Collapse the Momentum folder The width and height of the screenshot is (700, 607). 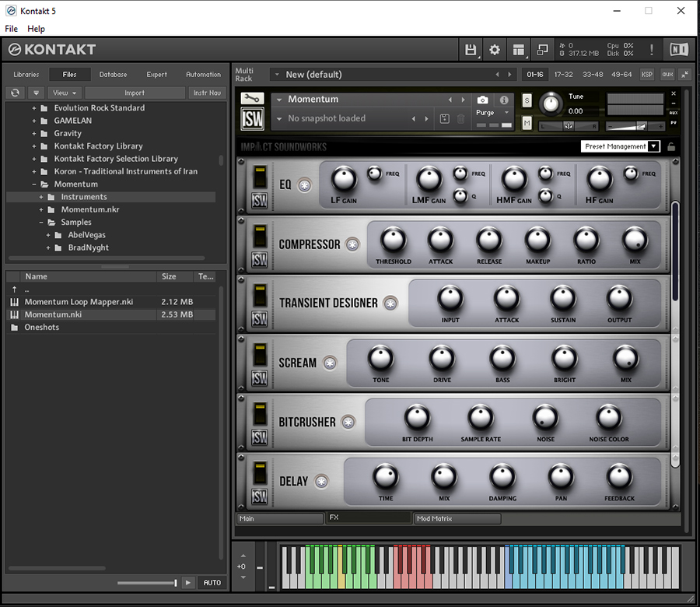[34, 184]
